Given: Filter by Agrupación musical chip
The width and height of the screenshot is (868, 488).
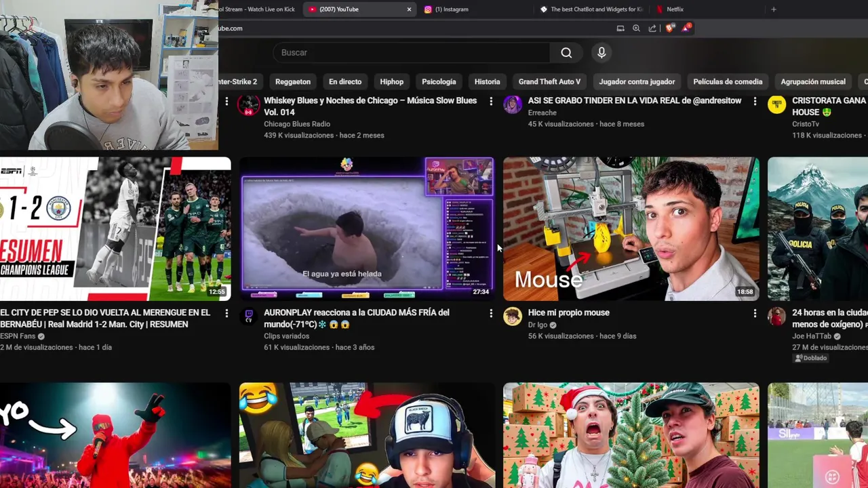Looking at the screenshot, I should click(813, 81).
